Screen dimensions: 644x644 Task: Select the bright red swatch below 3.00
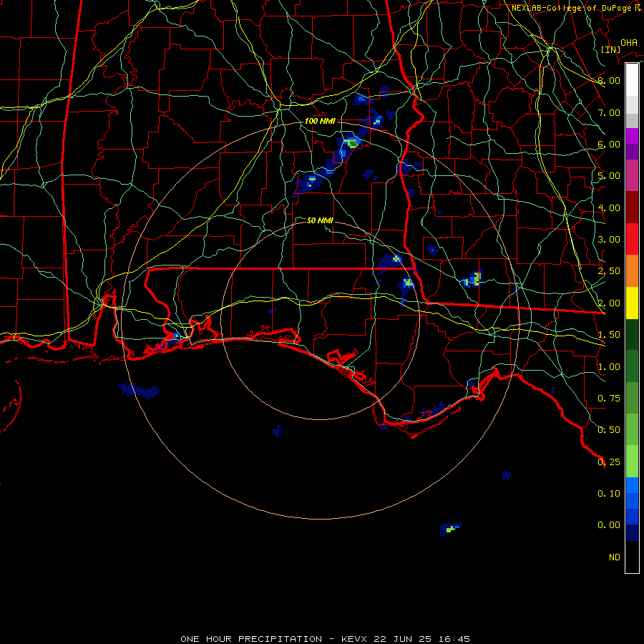632,239
